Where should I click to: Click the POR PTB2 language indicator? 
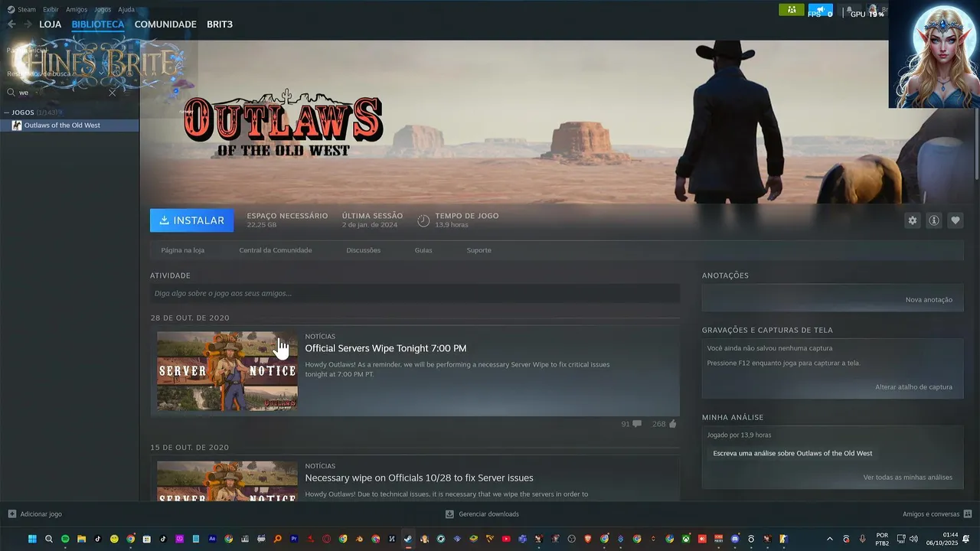(882, 539)
